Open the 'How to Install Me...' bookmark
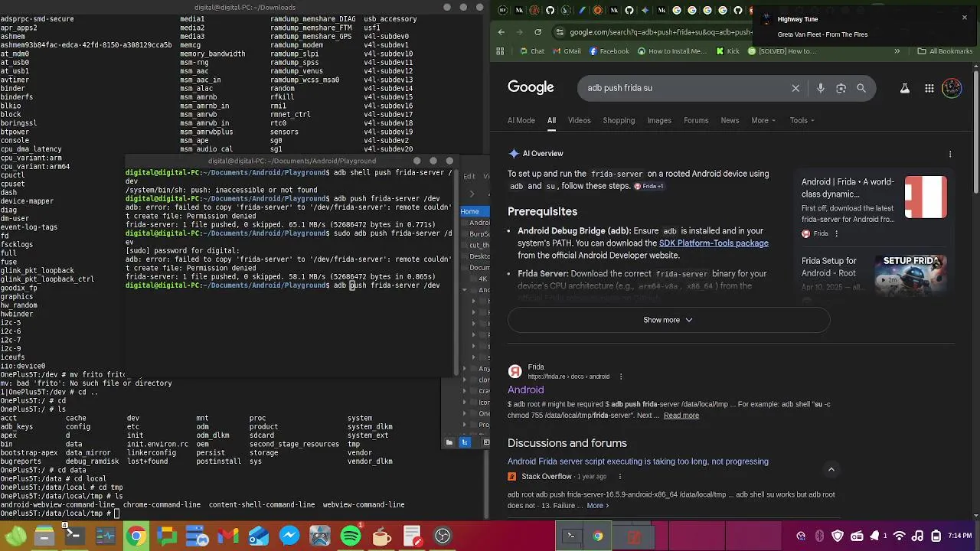Viewport: 980px width, 551px height. pos(672,51)
